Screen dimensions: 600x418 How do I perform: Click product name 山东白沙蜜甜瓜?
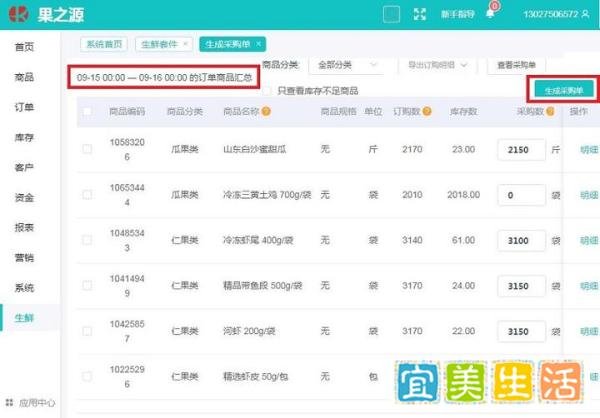255,149
